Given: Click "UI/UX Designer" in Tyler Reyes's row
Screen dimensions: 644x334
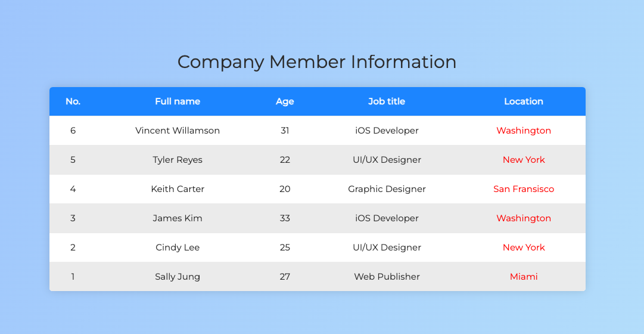Looking at the screenshot, I should click(x=387, y=160).
